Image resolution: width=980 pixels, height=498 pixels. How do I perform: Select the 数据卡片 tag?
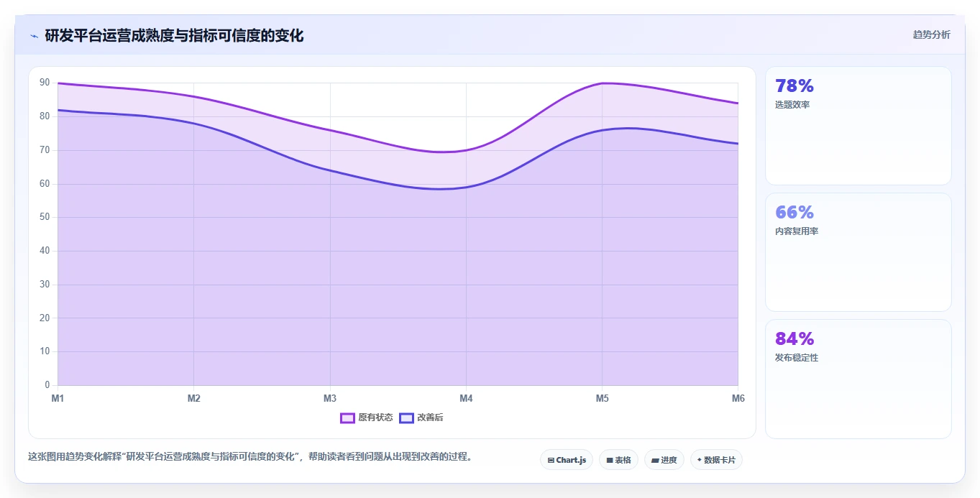(716, 460)
